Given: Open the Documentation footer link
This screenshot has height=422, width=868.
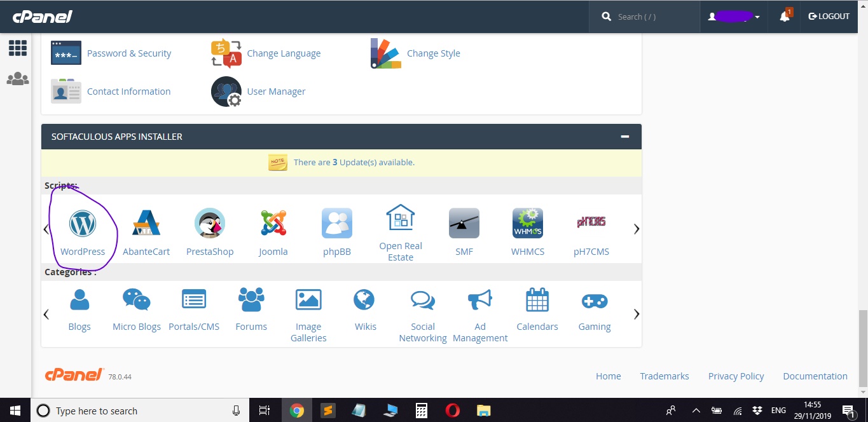Looking at the screenshot, I should click(815, 376).
